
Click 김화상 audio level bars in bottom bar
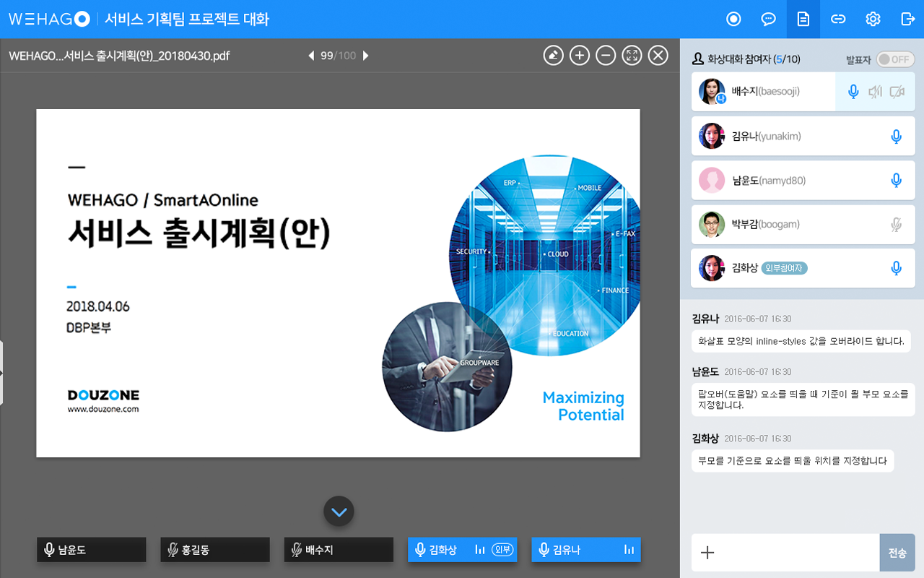click(x=480, y=550)
